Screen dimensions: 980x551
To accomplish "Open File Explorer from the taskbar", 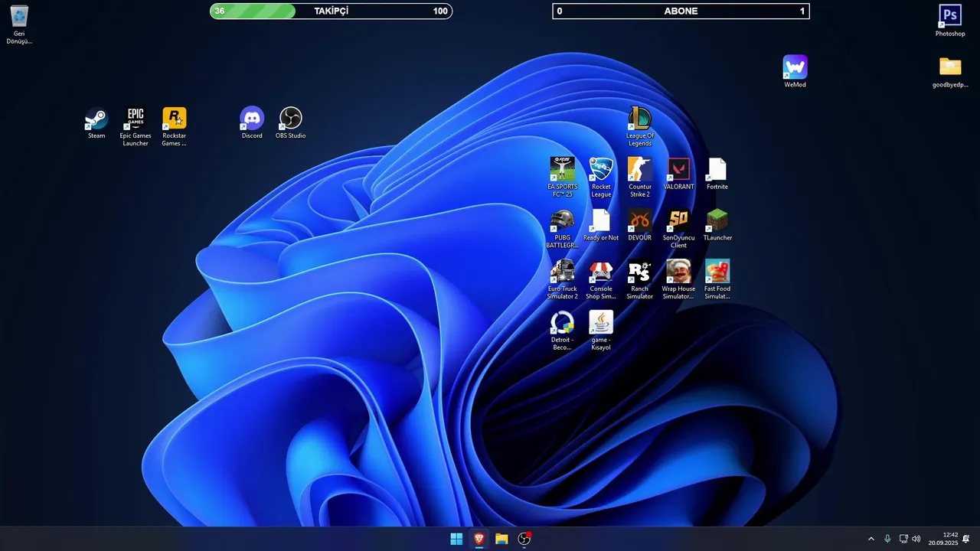I will (x=501, y=539).
